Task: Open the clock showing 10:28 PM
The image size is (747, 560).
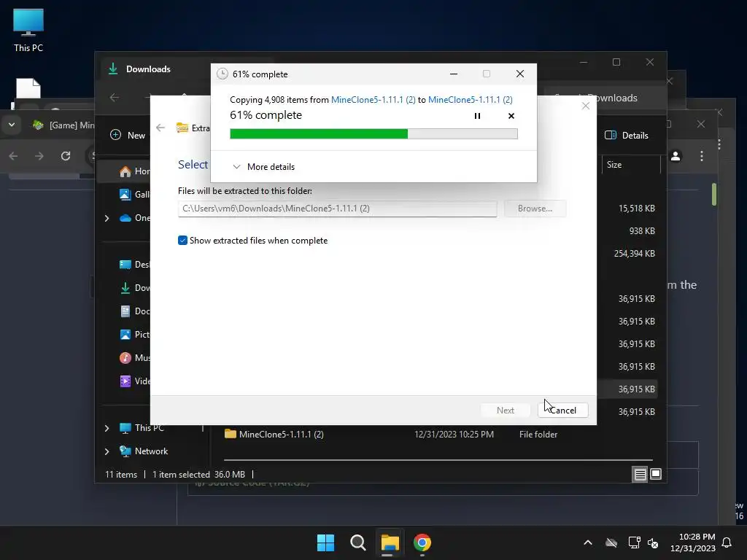Action: tap(693, 542)
